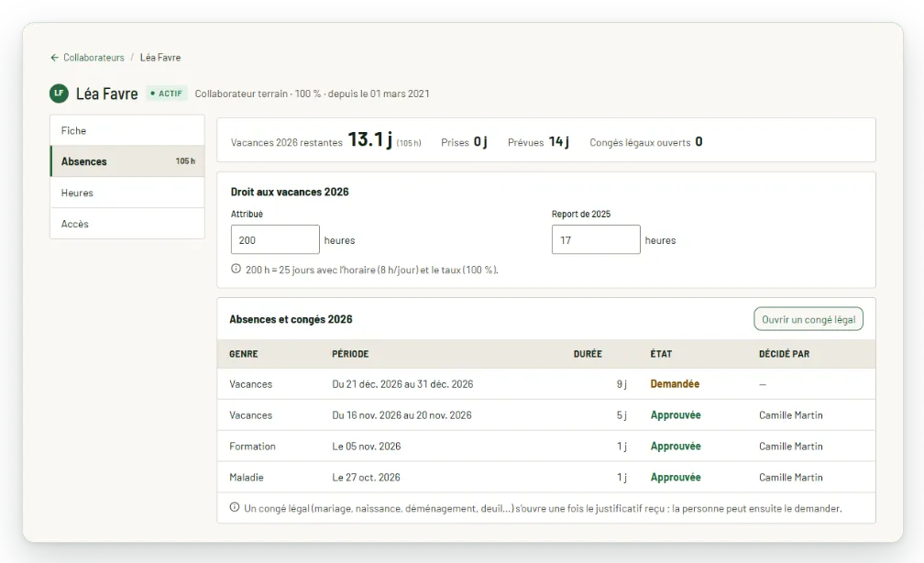
Task: Open the Fiche tab in sidebar
Action: [127, 130]
